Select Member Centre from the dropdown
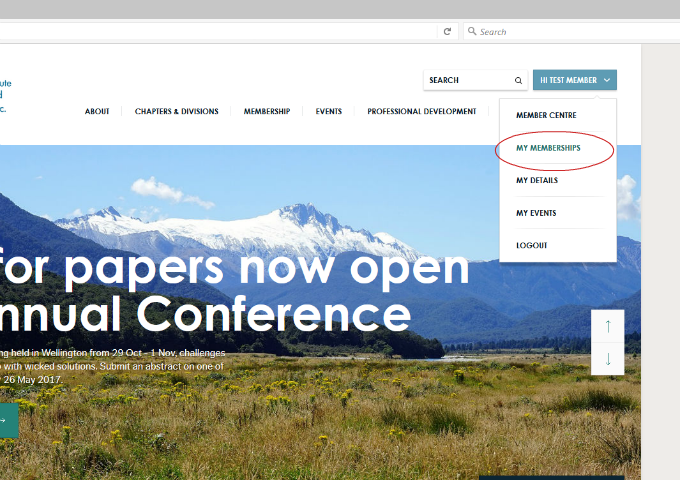 tap(546, 116)
